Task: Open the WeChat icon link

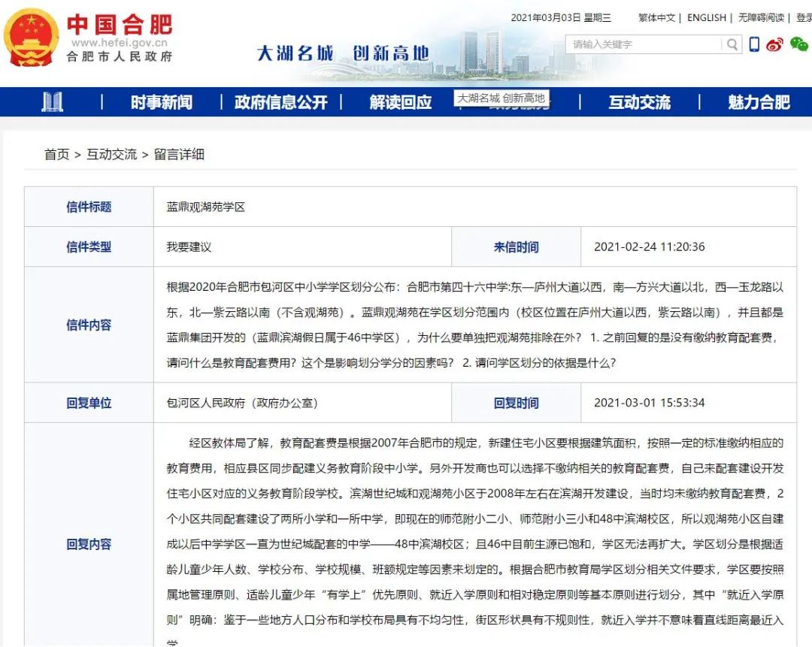Action: (x=798, y=45)
